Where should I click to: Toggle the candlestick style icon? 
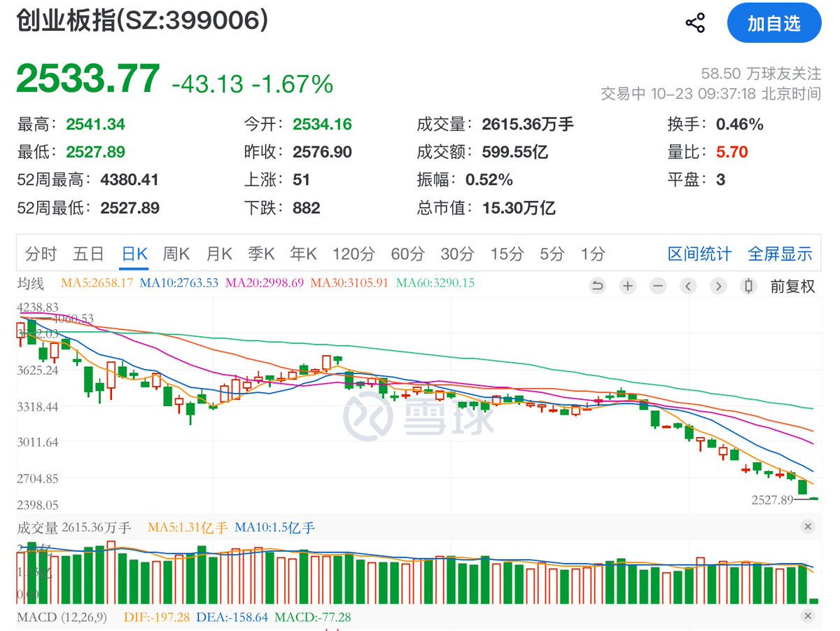pos(748,286)
